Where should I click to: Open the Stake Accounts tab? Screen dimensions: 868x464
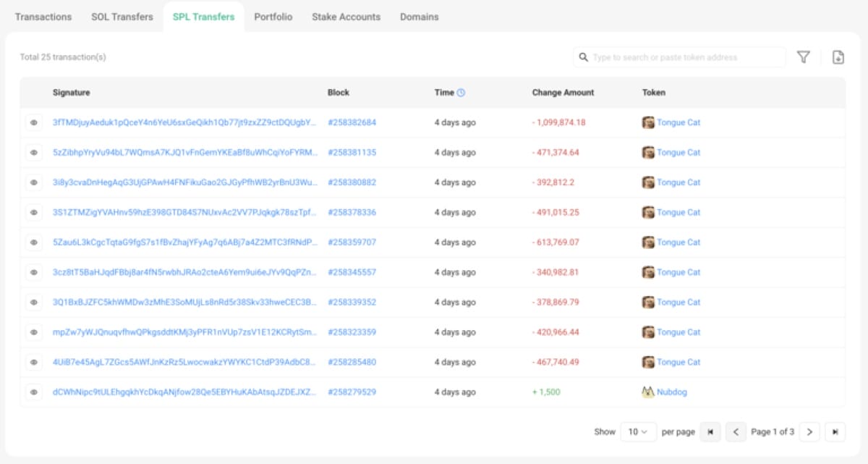pyautogui.click(x=346, y=17)
